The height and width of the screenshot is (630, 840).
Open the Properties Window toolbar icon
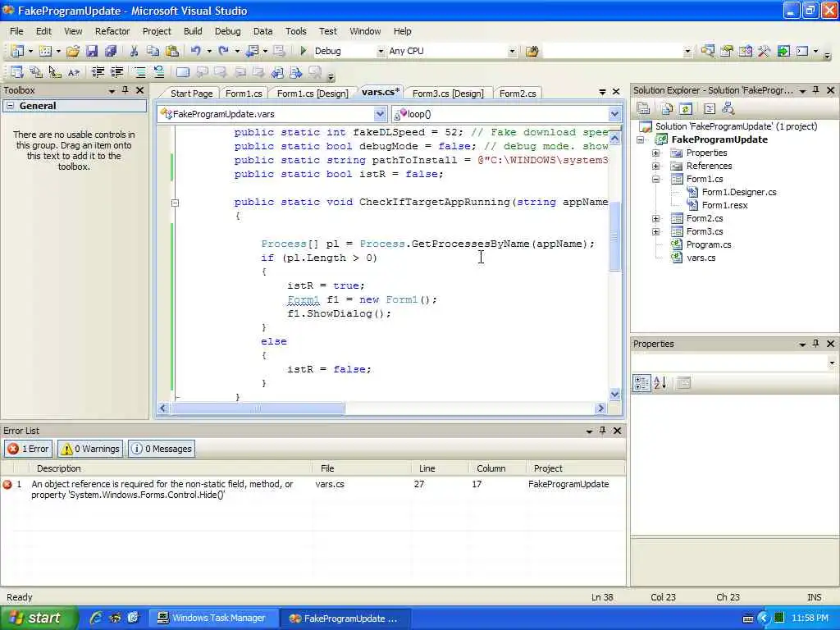[727, 51]
